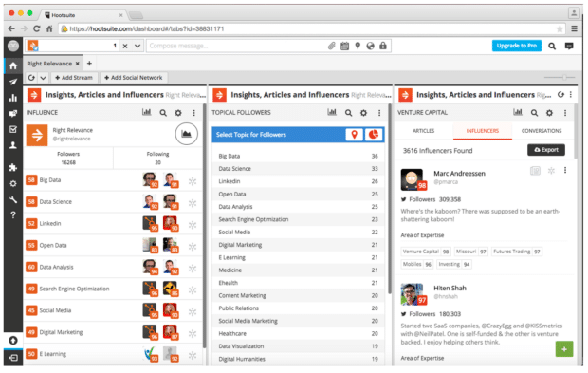
Task: Open the Chrome hamburger menu
Action: [x=574, y=28]
